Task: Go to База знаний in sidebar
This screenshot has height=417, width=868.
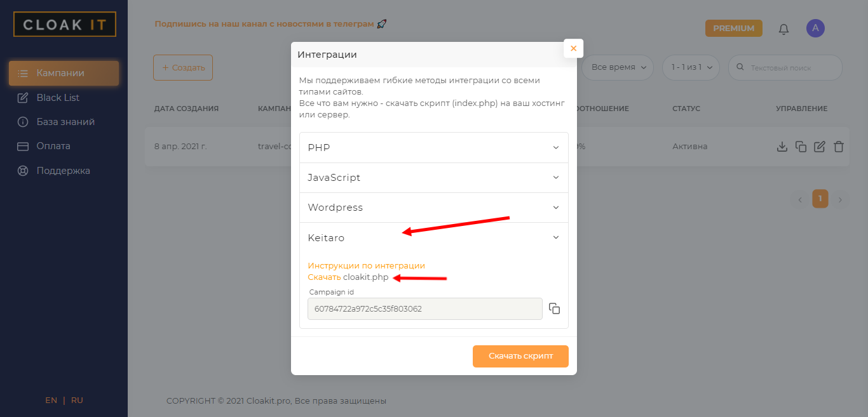Action: [65, 122]
